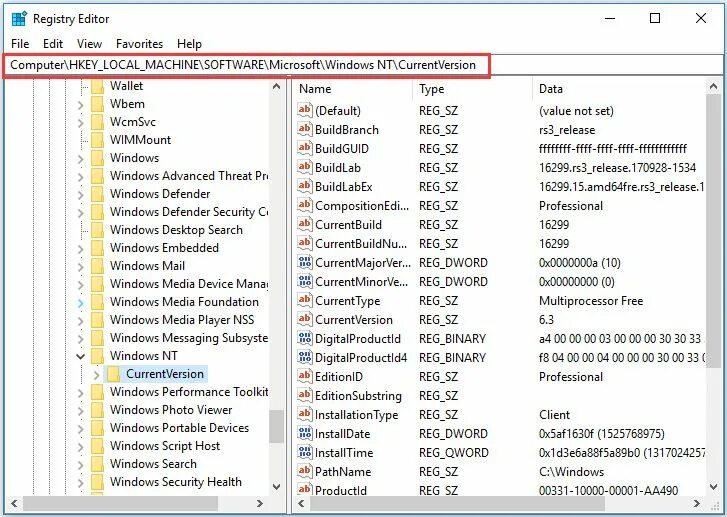Click the values pane vertical scrollbar thumb

point(713,230)
